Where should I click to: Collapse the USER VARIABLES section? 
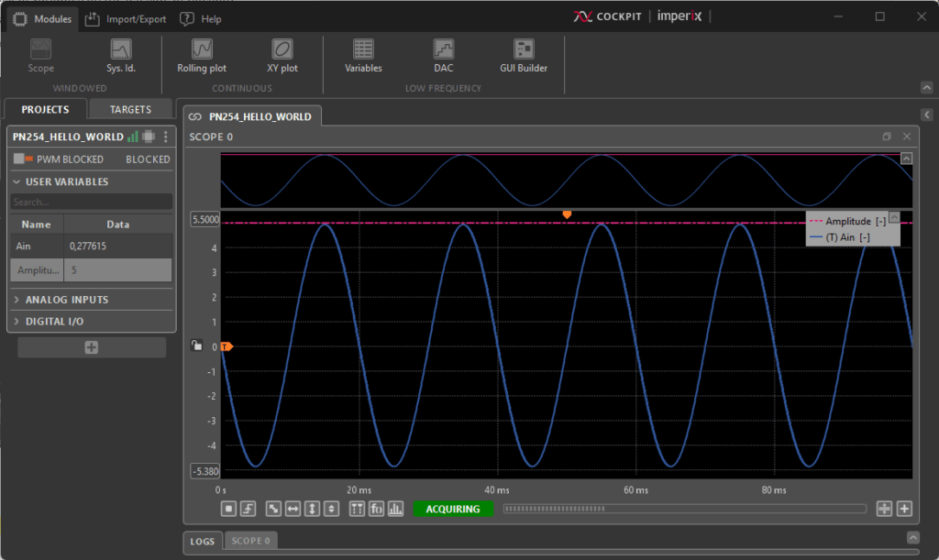(x=66, y=181)
